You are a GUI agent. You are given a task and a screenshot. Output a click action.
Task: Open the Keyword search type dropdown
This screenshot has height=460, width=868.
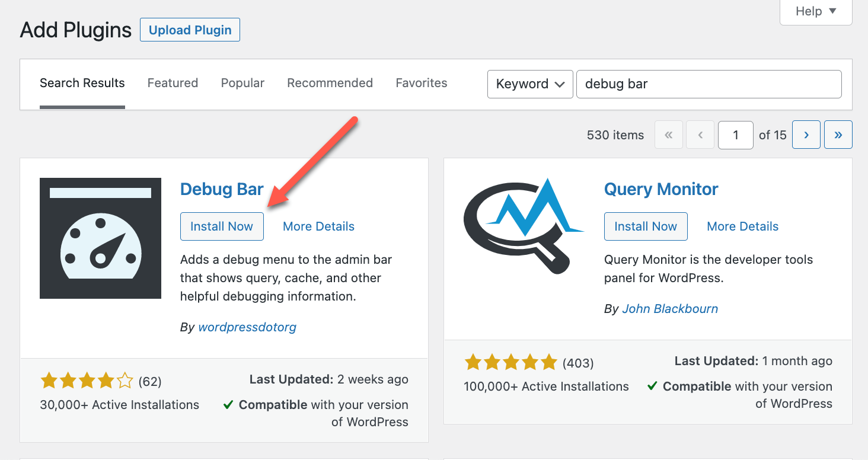tap(530, 84)
